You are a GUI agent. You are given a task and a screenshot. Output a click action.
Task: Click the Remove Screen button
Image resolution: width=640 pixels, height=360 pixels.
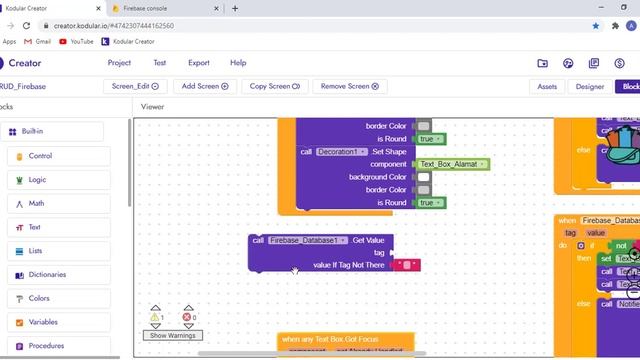(x=350, y=87)
